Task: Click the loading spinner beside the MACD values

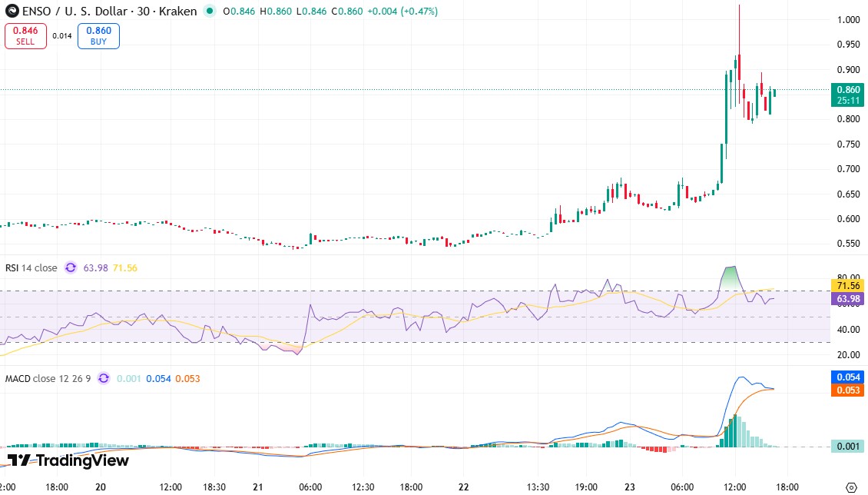Action: [105, 378]
